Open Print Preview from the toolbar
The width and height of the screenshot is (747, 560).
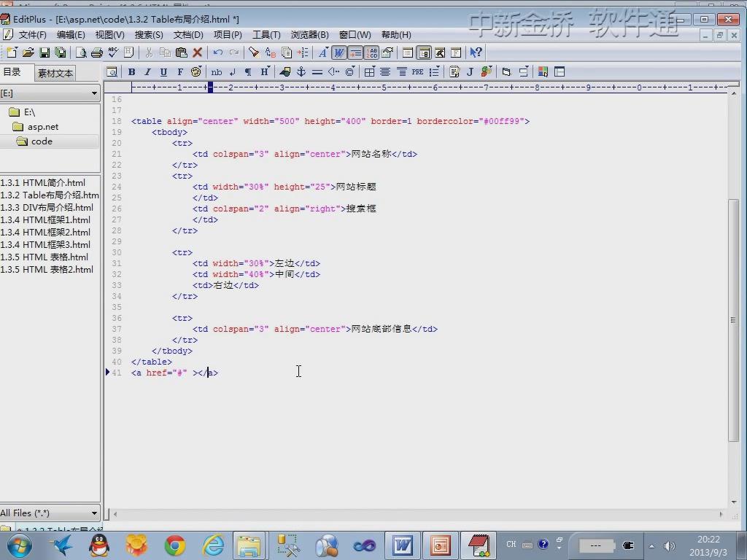(x=81, y=52)
